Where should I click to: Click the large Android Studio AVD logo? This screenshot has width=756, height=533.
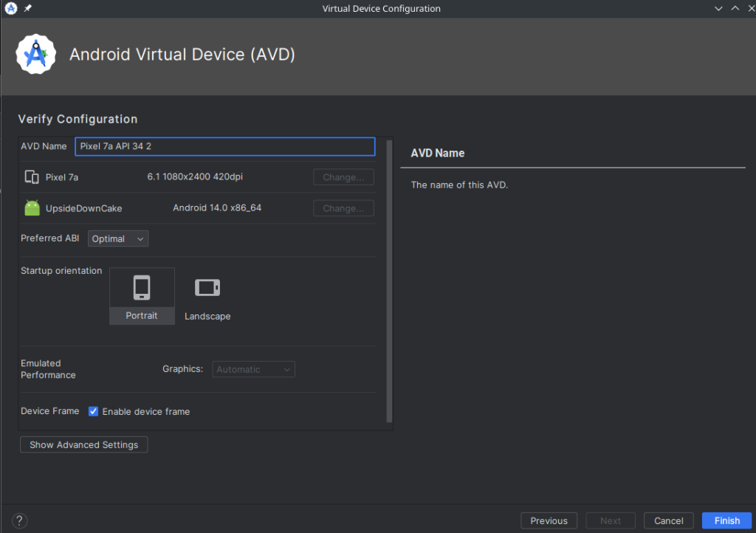click(x=35, y=55)
